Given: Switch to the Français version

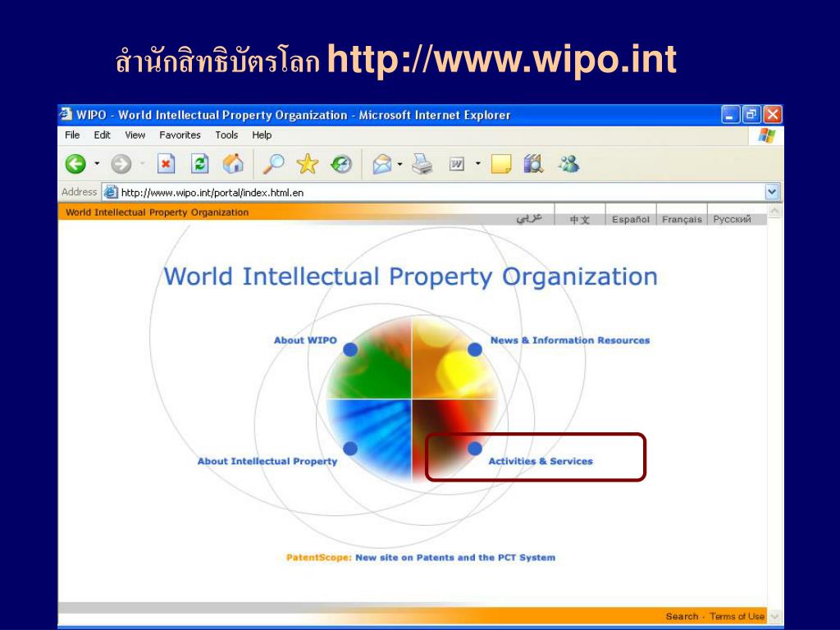Looking at the screenshot, I should (x=682, y=219).
